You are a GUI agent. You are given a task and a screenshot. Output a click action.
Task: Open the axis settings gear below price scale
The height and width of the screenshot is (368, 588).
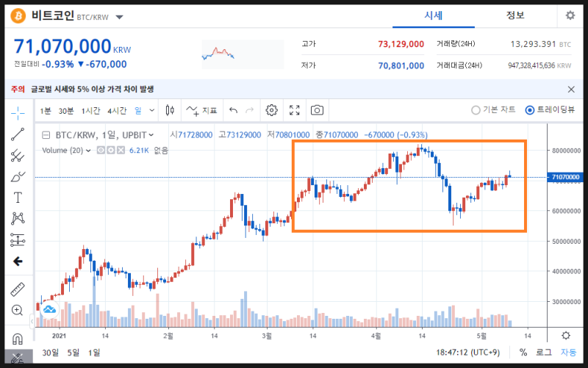[x=566, y=336]
